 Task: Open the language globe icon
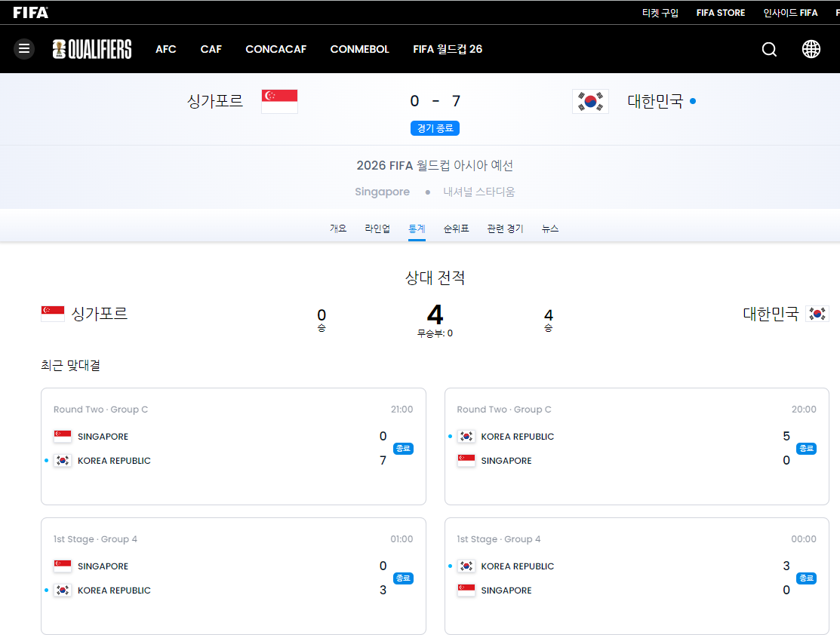point(811,49)
